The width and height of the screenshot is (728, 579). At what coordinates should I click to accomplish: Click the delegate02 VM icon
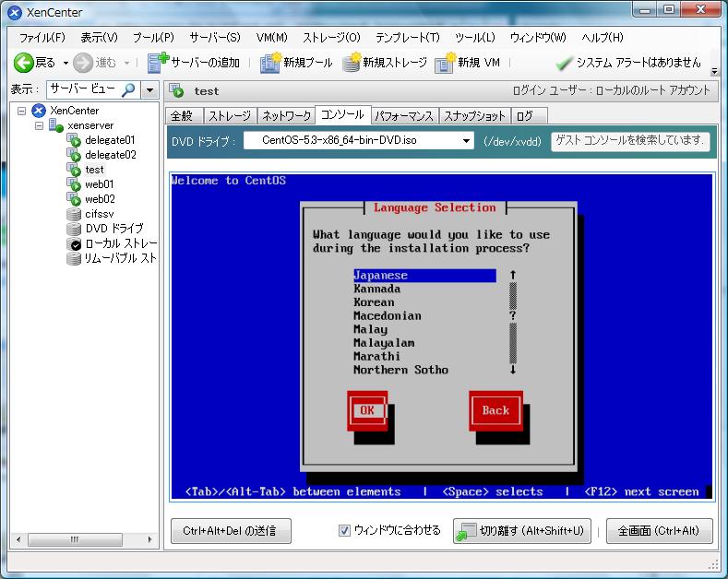point(74,155)
